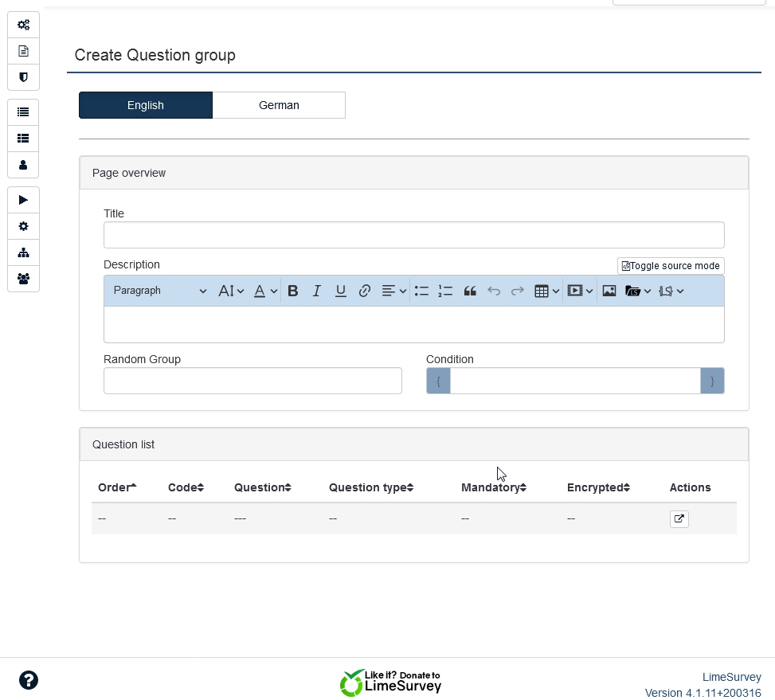
Task: Open the question in the Actions column
Action: (679, 519)
